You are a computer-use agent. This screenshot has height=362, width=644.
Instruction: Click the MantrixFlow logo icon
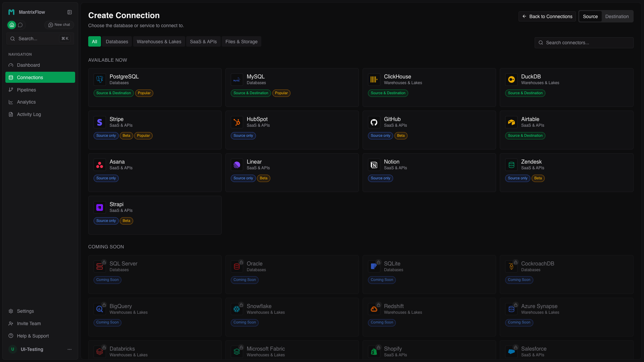(11, 12)
